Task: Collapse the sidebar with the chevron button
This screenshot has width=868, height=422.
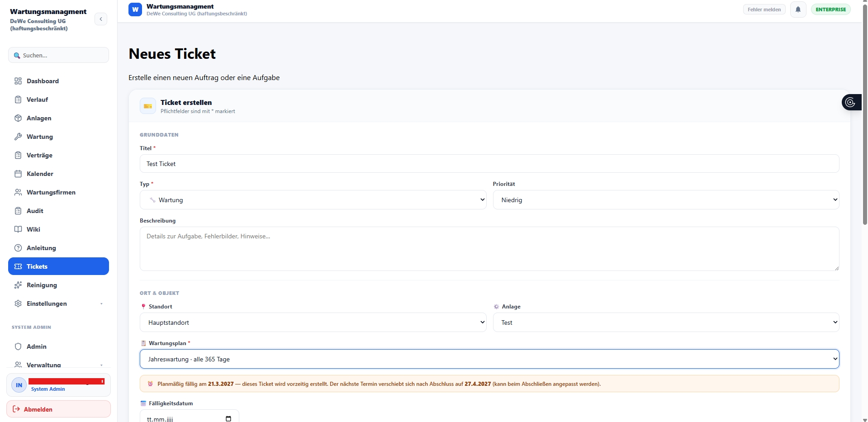Action: click(101, 19)
